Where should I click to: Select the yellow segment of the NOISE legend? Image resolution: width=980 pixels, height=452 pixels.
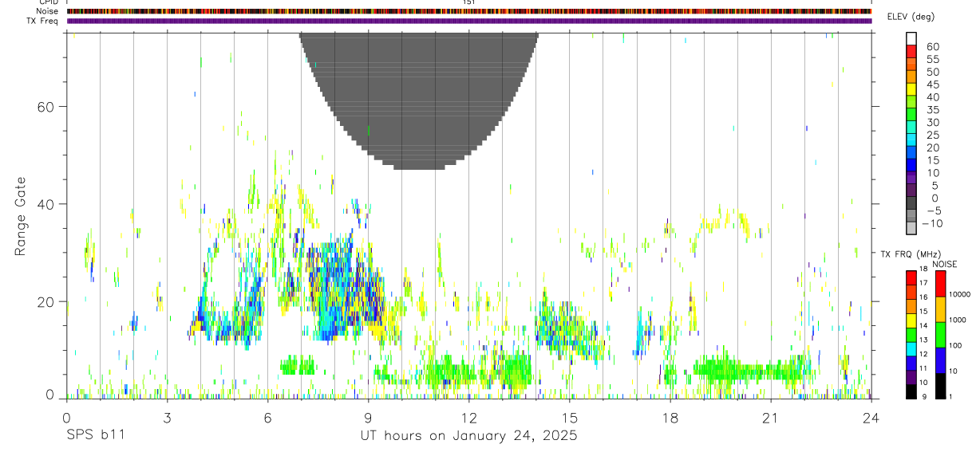[941, 309]
